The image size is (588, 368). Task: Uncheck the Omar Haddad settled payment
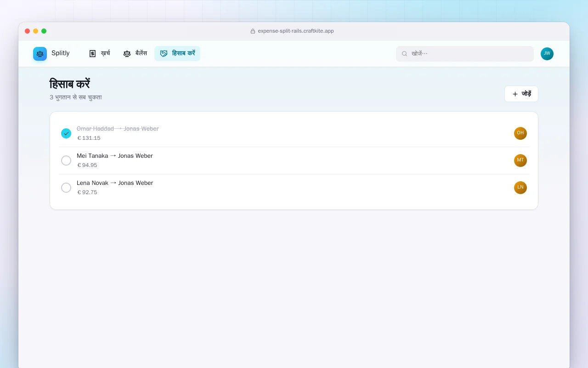pos(66,133)
